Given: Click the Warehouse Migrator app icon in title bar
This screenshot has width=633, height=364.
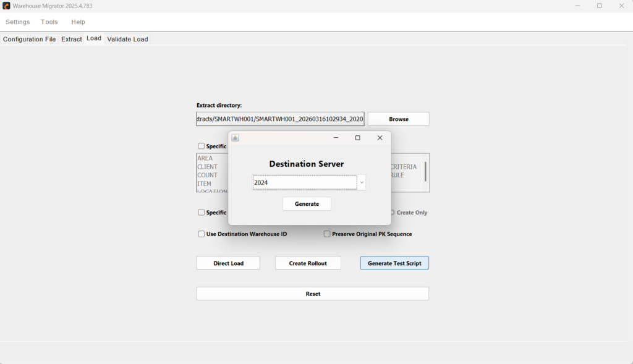Looking at the screenshot, I should (x=6, y=6).
